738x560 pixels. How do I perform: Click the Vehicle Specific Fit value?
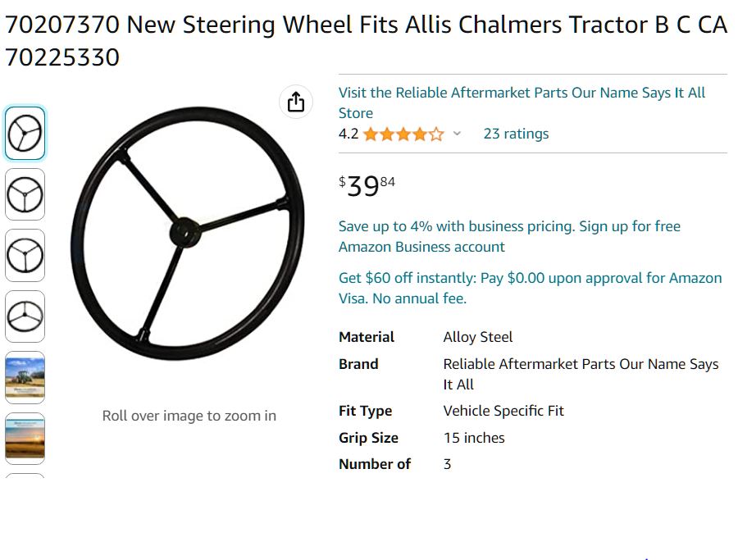[x=503, y=411]
